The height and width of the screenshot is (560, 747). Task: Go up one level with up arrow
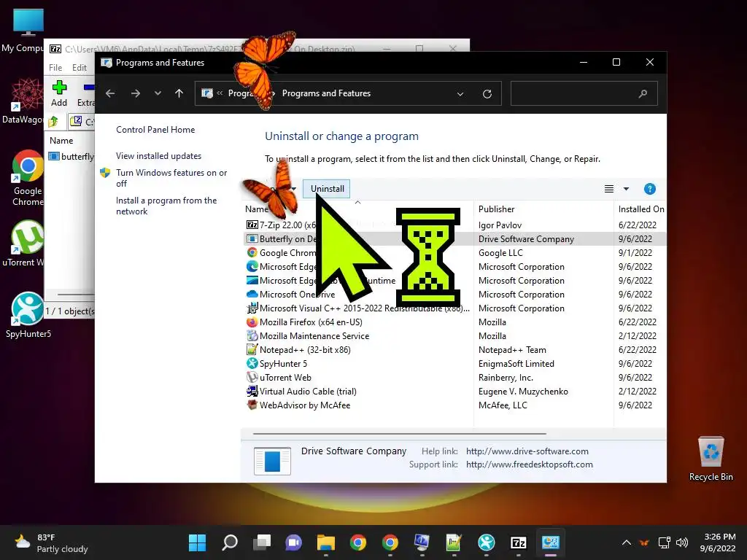179,93
